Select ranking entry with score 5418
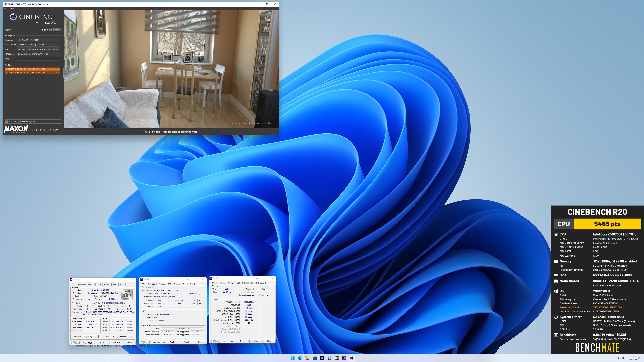 point(33,72)
